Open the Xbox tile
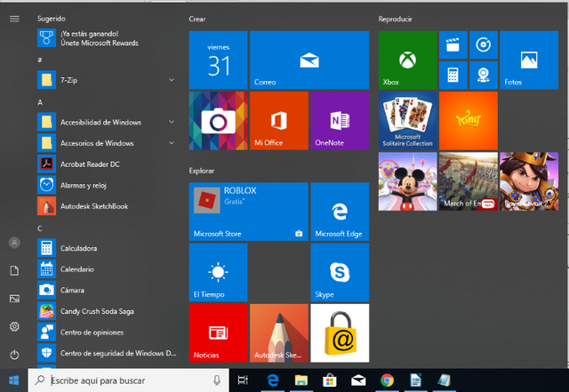The width and height of the screenshot is (569, 392). point(407,60)
